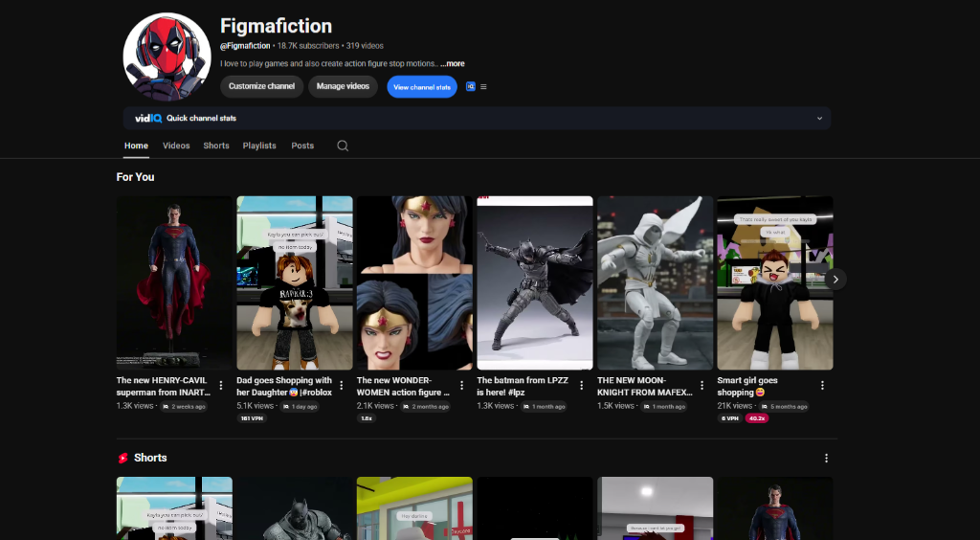Click the Figmafiction channel name heading
The height and width of the screenshot is (540, 980).
pyautogui.click(x=276, y=26)
